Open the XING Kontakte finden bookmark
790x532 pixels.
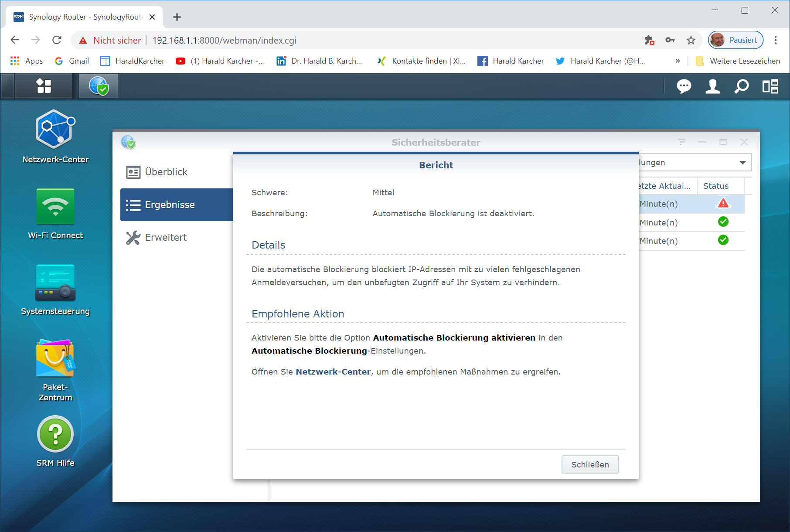(422, 61)
